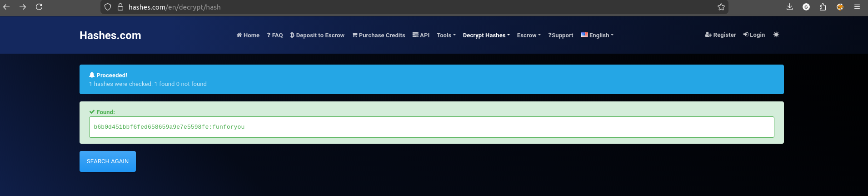Click the Register link

(x=720, y=35)
